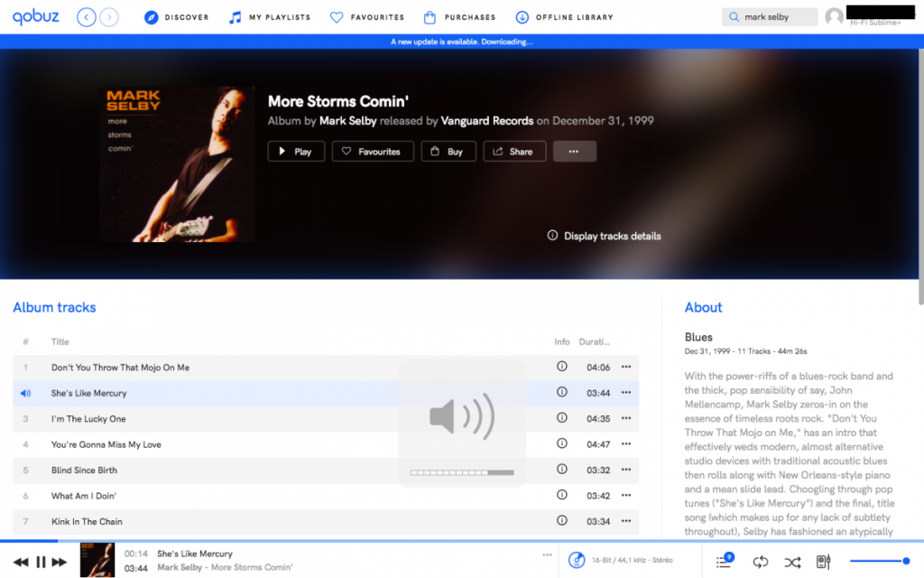Open the album's more options button
This screenshot has width=924, height=578.
(574, 152)
